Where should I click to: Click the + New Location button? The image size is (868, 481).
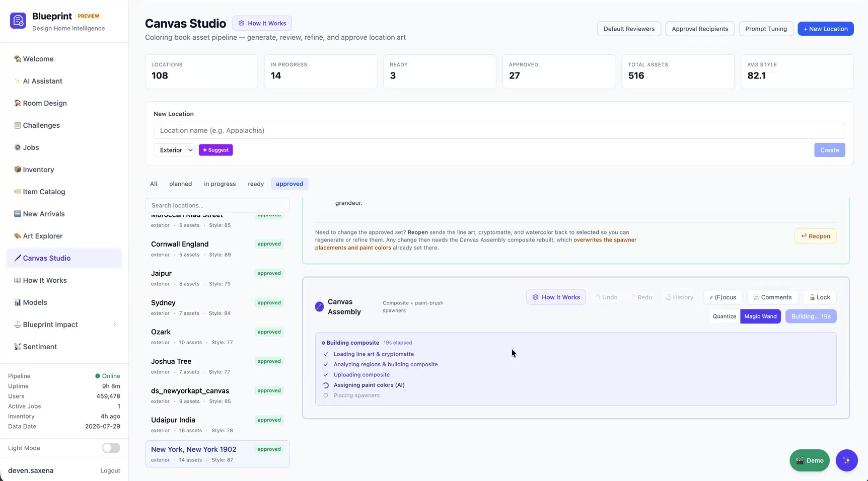point(825,29)
